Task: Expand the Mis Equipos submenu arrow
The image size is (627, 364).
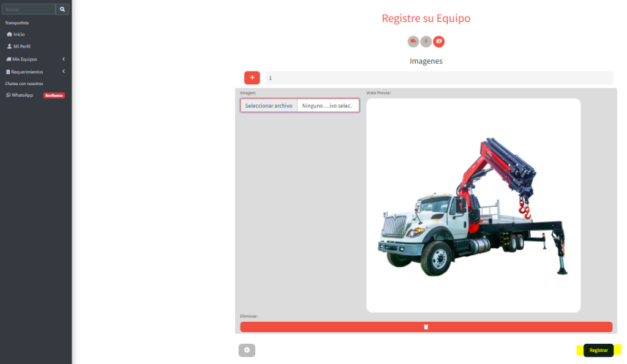Action: click(64, 59)
